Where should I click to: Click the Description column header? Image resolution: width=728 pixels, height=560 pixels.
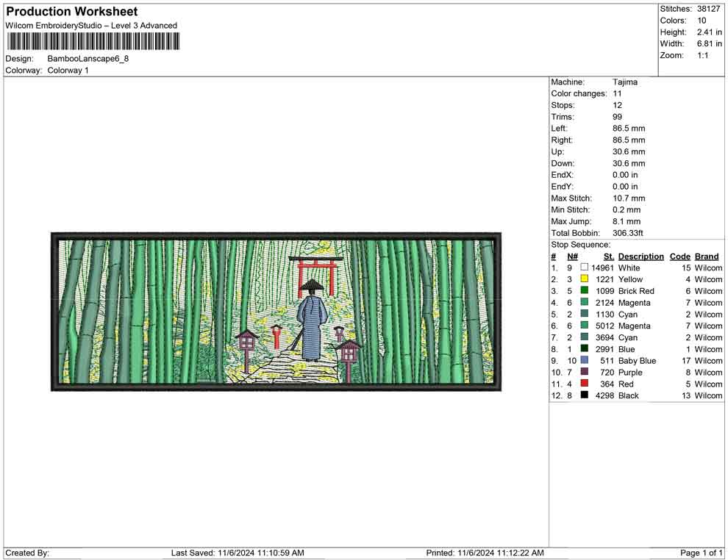click(640, 256)
